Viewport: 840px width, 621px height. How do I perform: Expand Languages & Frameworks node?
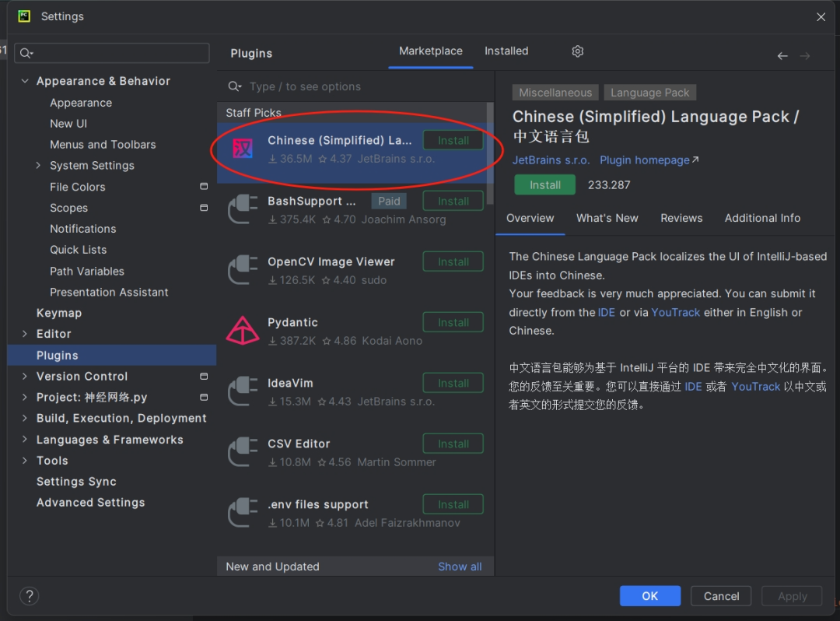[x=25, y=440]
